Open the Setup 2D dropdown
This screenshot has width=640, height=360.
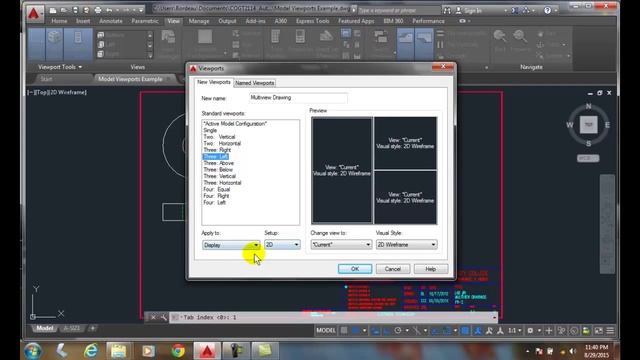tap(282, 244)
